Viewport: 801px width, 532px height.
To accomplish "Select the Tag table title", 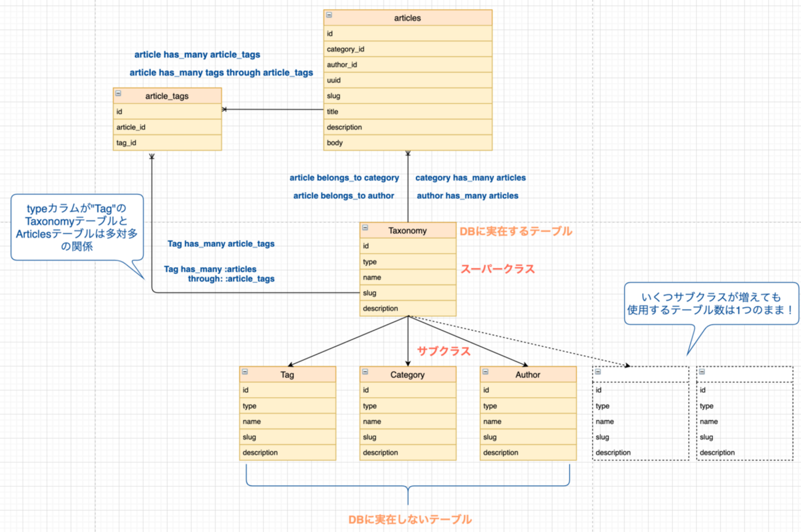I will [287, 374].
